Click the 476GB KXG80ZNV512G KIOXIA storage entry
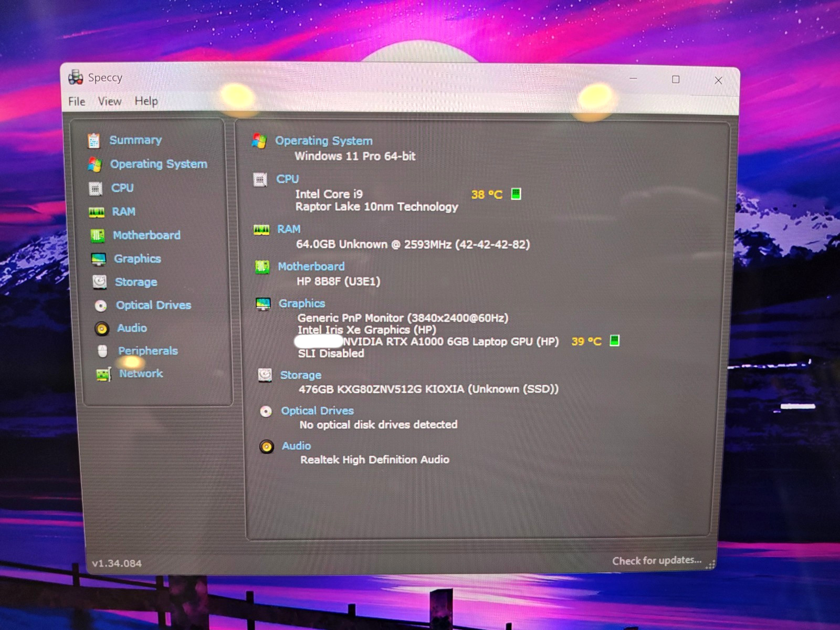 [428, 389]
